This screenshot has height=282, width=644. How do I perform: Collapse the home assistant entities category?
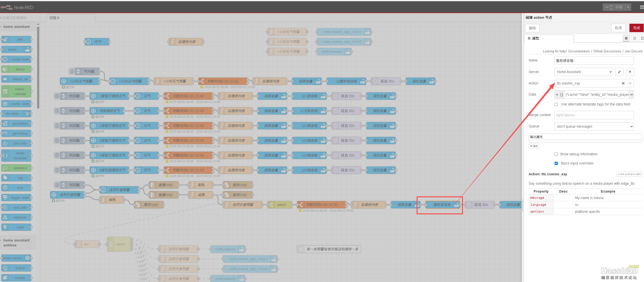pyautogui.click(x=17, y=243)
